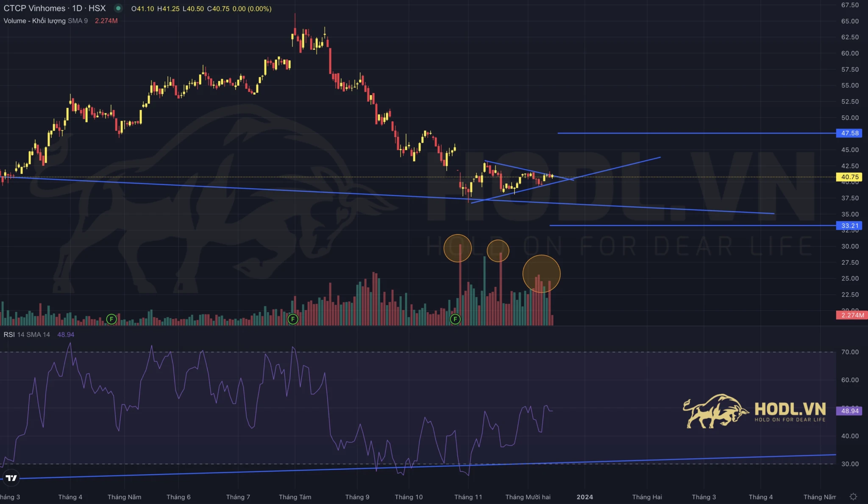Click the RSI 14 SMA 14 label
This screenshot has height=504, width=868.
click(27, 335)
